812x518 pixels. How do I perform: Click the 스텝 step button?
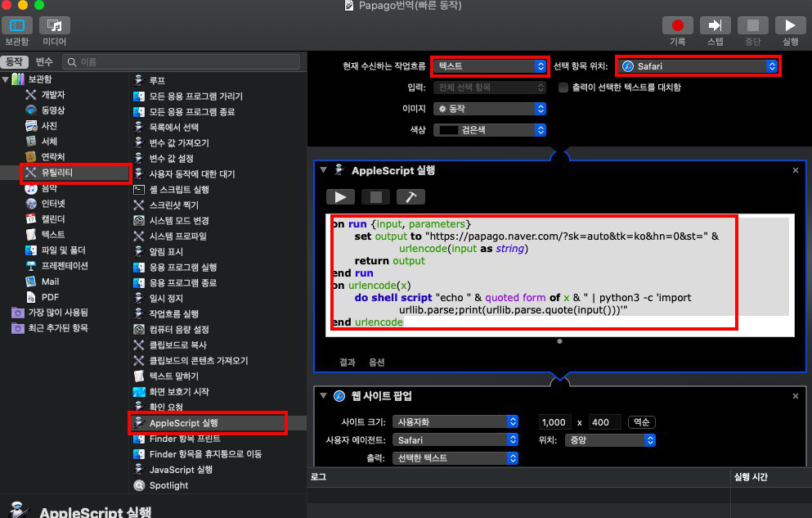pyautogui.click(x=716, y=25)
